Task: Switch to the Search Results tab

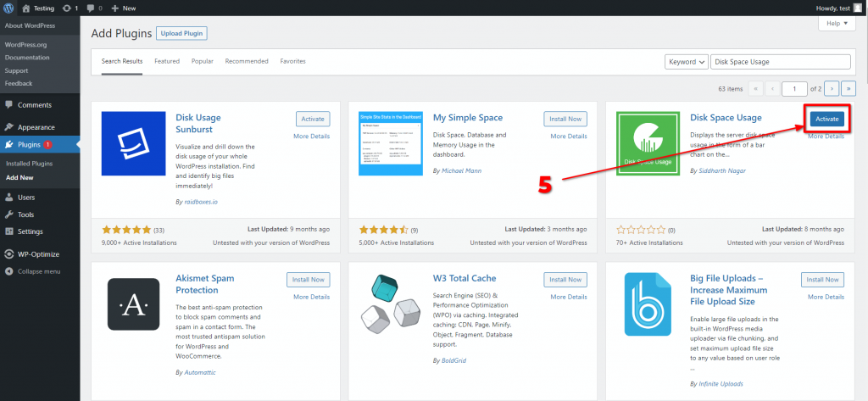Action: [122, 62]
